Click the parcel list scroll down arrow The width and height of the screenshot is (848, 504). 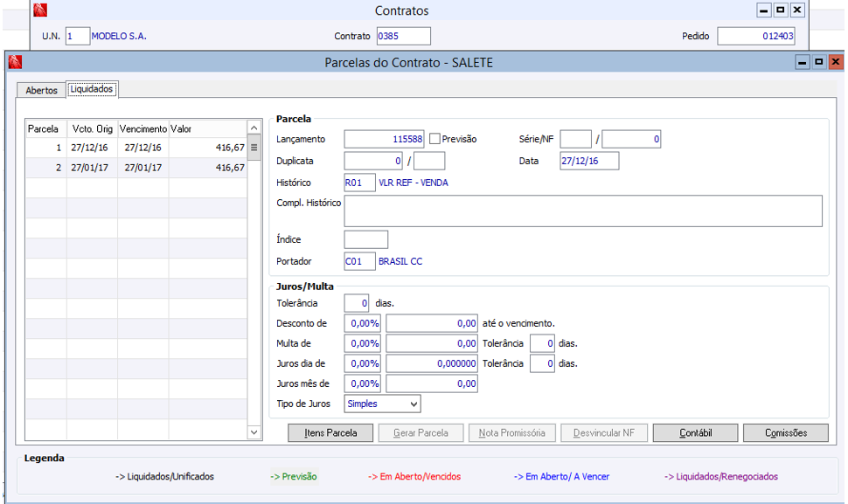(x=254, y=432)
